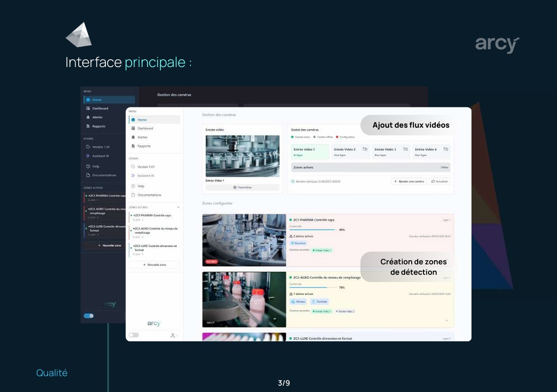Click Dashboard icon in the dark window sidebar
This screenshot has width=557, height=392.
click(88, 109)
